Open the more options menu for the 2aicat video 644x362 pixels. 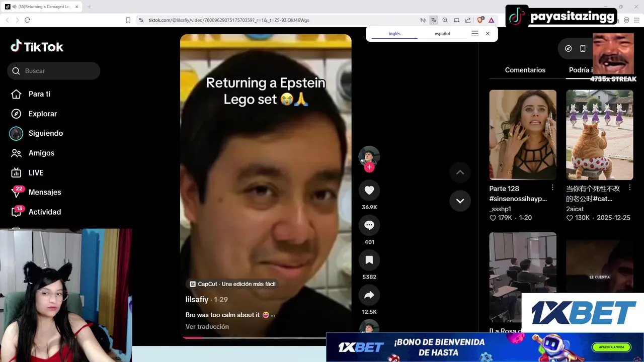(629, 188)
